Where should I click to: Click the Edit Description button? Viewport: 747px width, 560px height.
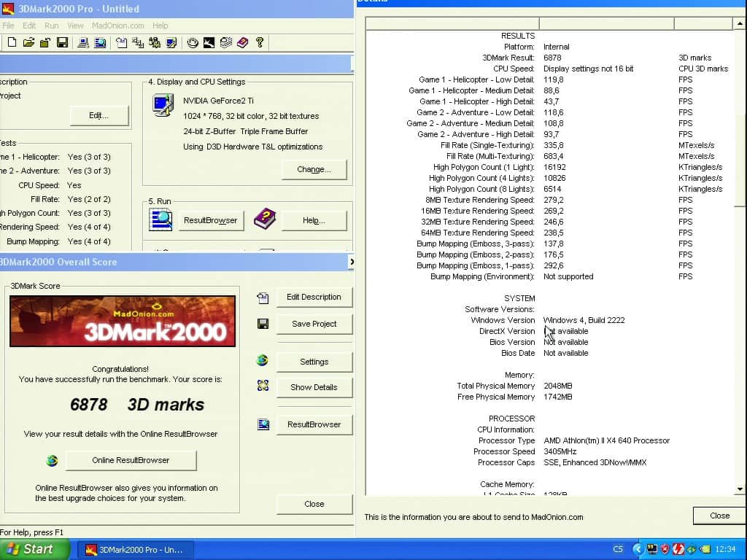tap(314, 297)
